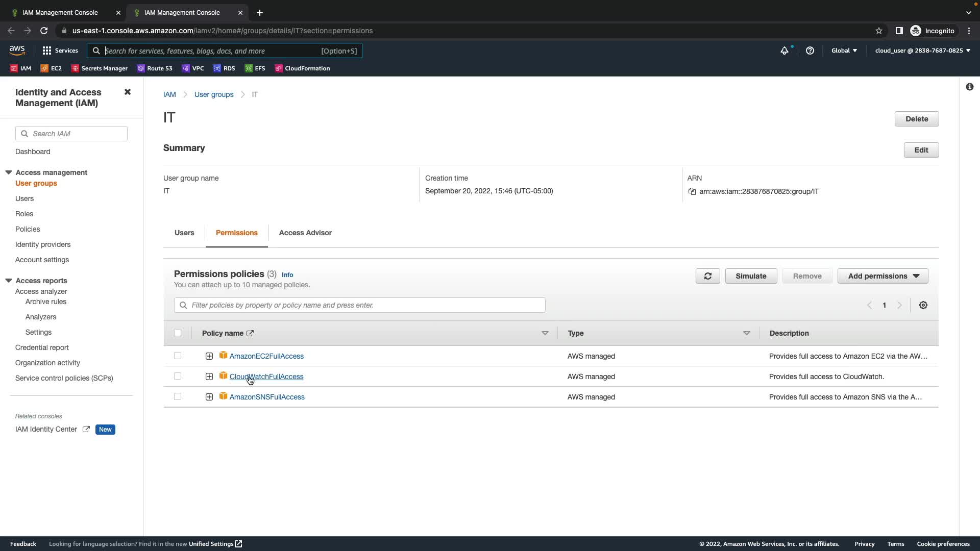The width and height of the screenshot is (980, 551).
Task: Close the IAM navigation sidebar
Action: click(128, 92)
